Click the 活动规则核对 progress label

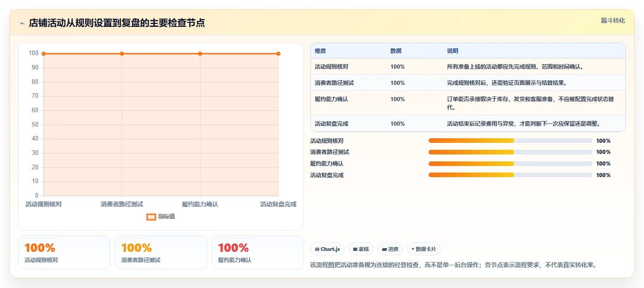[x=327, y=141]
